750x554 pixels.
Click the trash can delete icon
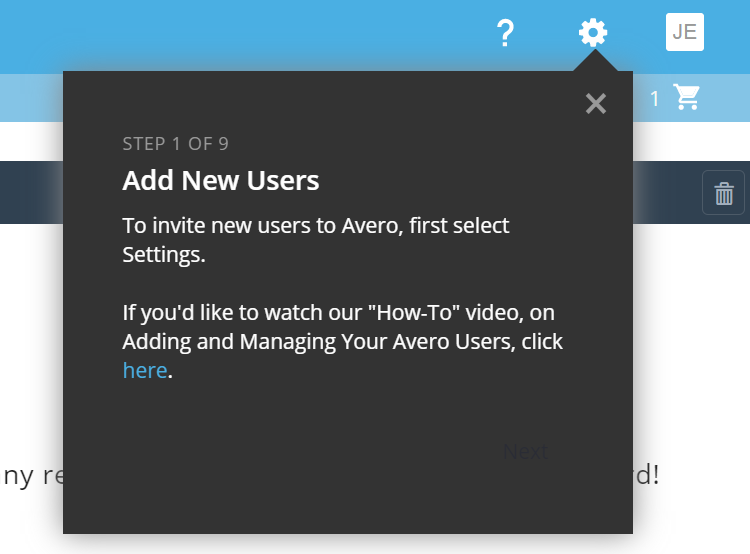(724, 193)
